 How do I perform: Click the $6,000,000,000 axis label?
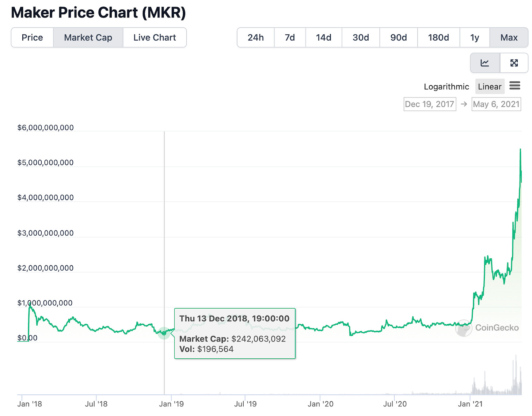point(46,128)
